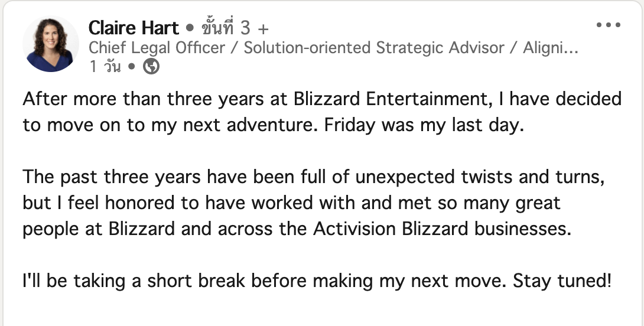The width and height of the screenshot is (644, 326).
Task: Click the globe public visibility icon
Action: (151, 67)
